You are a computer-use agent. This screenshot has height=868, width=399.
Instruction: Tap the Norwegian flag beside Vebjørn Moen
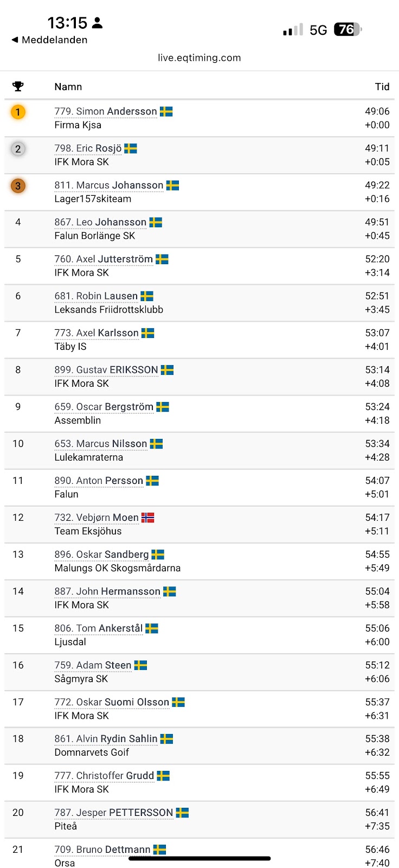click(148, 518)
